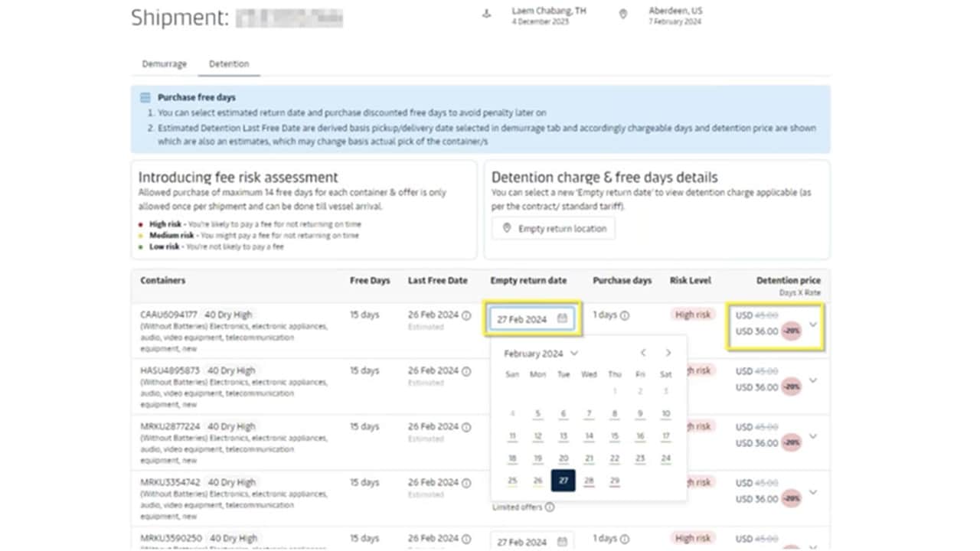Go to previous month in the date picker
980x551 pixels.
[643, 353]
